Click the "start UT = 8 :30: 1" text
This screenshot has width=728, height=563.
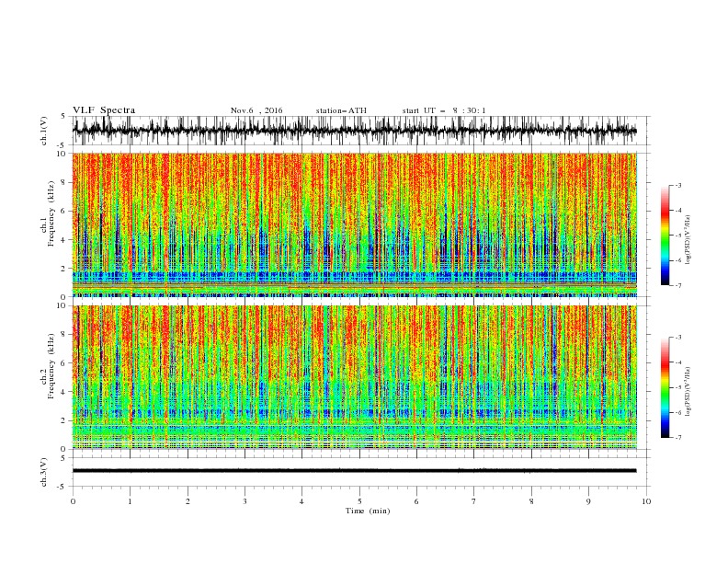point(444,110)
